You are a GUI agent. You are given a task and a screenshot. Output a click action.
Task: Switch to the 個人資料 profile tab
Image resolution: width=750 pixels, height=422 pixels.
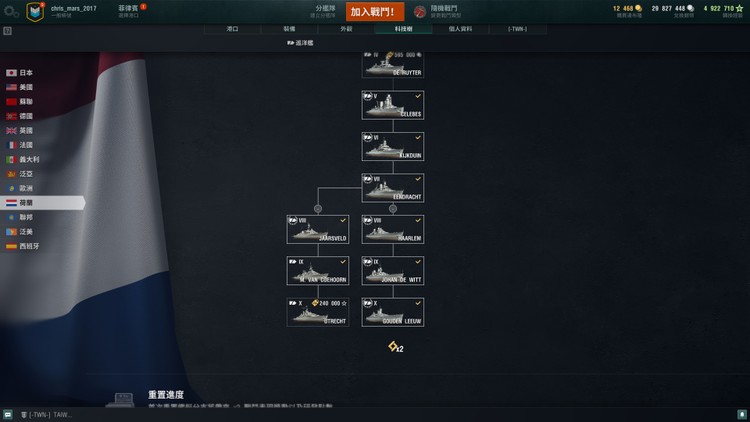point(460,29)
